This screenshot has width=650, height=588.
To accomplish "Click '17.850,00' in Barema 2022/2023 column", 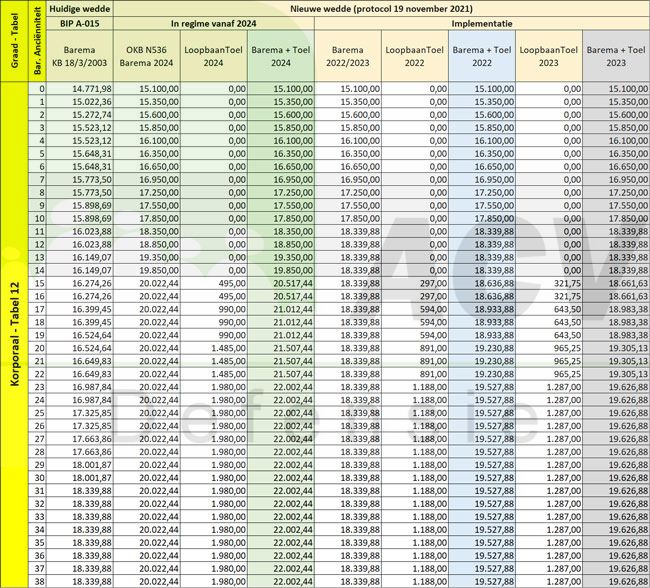I will (x=360, y=219).
